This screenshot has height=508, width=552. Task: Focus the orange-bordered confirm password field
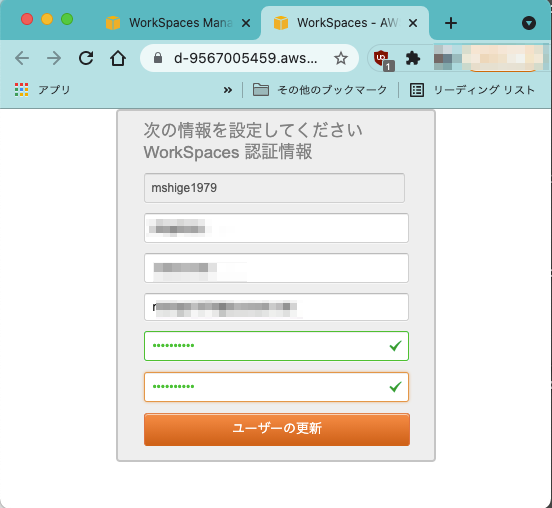[x=276, y=387]
